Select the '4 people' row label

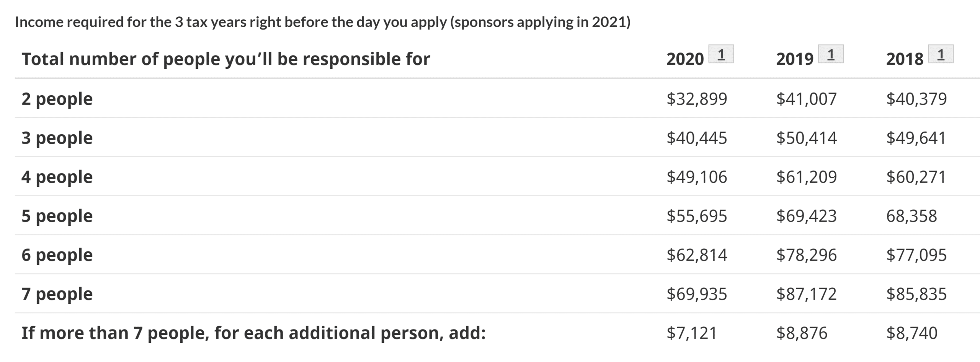coord(57,177)
